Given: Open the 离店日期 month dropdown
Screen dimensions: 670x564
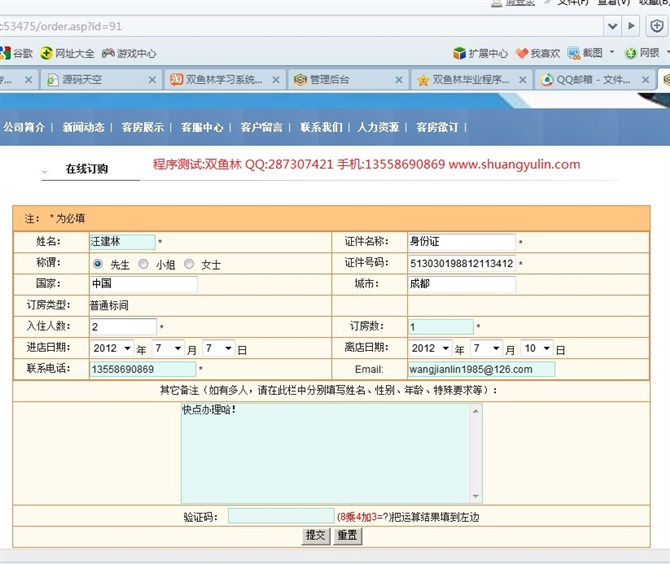Looking at the screenshot, I should (x=486, y=348).
